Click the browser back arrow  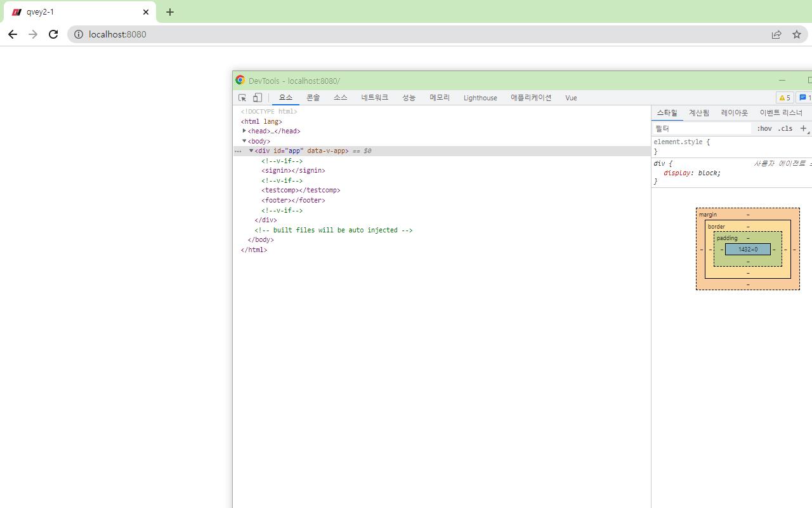pyautogui.click(x=13, y=34)
